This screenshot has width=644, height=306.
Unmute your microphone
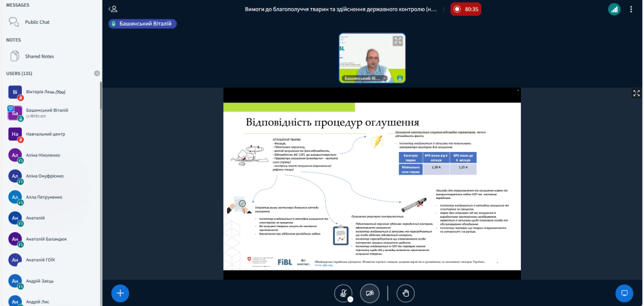click(x=343, y=292)
